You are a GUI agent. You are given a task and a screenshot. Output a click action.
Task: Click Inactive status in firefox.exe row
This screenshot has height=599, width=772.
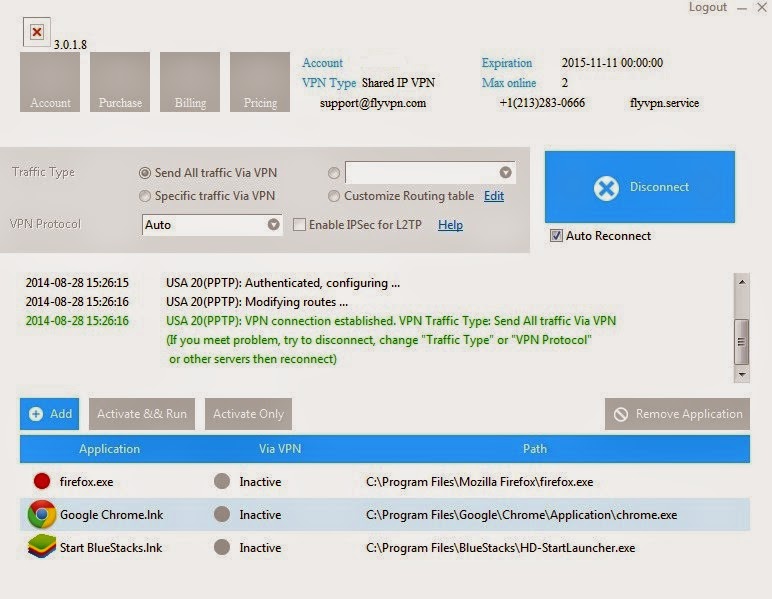[x=260, y=481]
